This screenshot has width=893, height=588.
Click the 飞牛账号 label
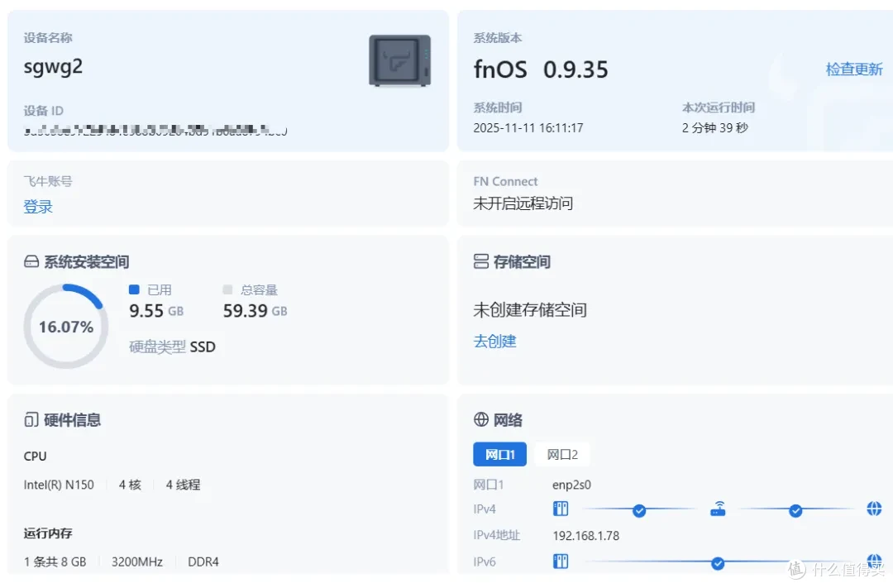tap(48, 181)
